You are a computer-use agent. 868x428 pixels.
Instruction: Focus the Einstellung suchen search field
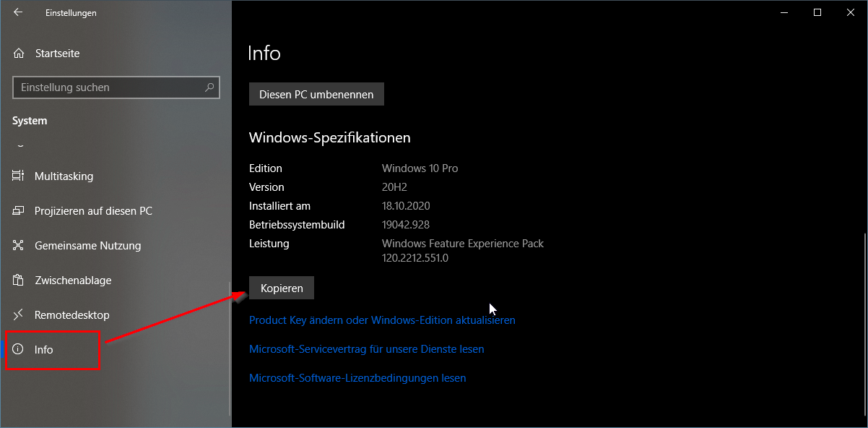pos(108,87)
